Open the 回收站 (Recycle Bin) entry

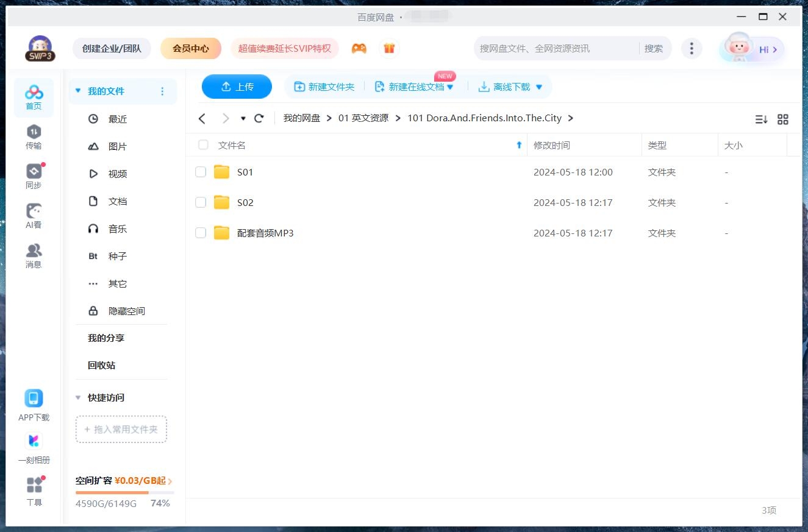click(x=99, y=365)
